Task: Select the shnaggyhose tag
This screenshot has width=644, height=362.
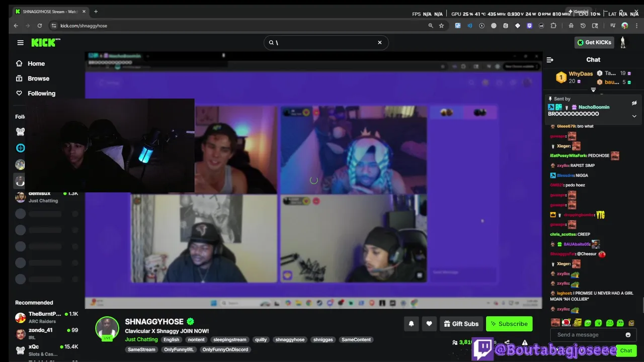Action: tap(290, 340)
